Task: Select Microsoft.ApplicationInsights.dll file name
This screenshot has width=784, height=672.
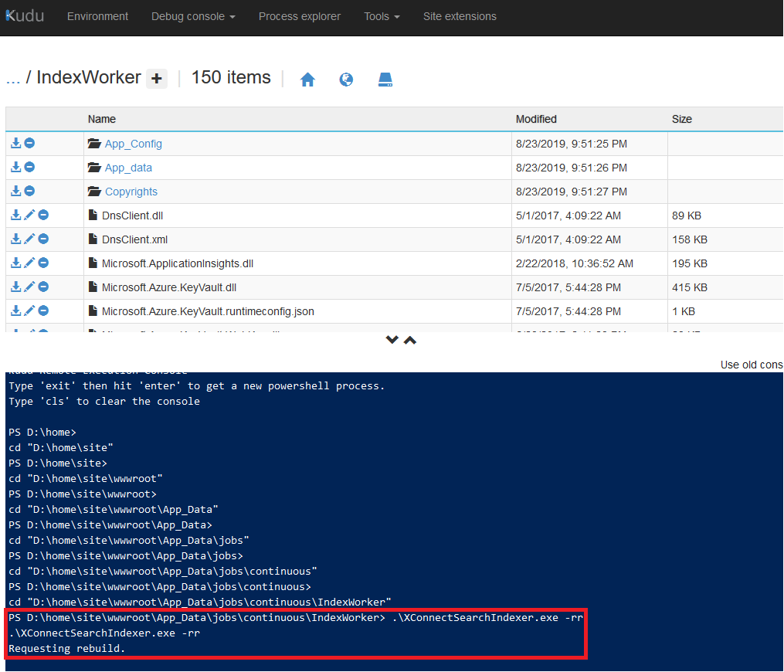Action: coord(178,263)
